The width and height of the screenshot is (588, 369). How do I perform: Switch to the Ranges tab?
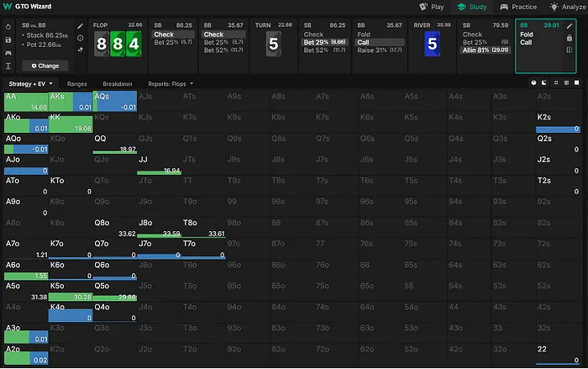tap(77, 84)
